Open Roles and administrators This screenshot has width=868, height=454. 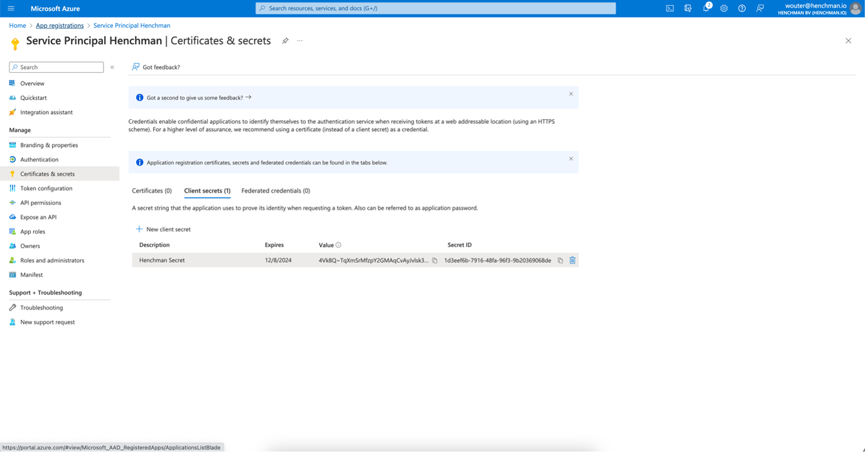52,261
